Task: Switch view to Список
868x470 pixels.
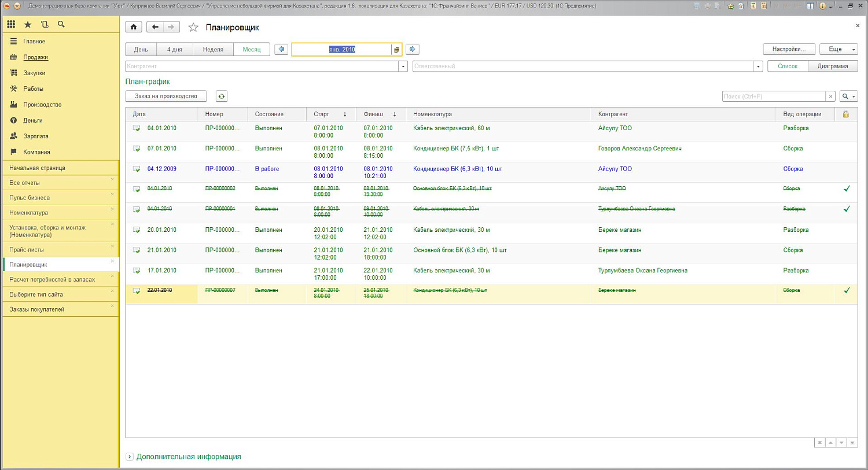Action: 787,66
